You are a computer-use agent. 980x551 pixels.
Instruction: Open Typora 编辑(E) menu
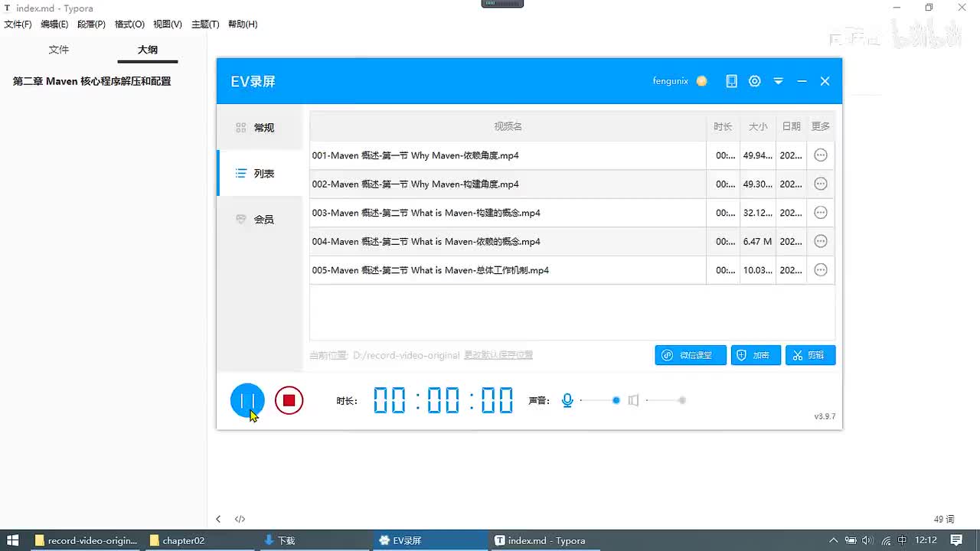pyautogui.click(x=54, y=24)
